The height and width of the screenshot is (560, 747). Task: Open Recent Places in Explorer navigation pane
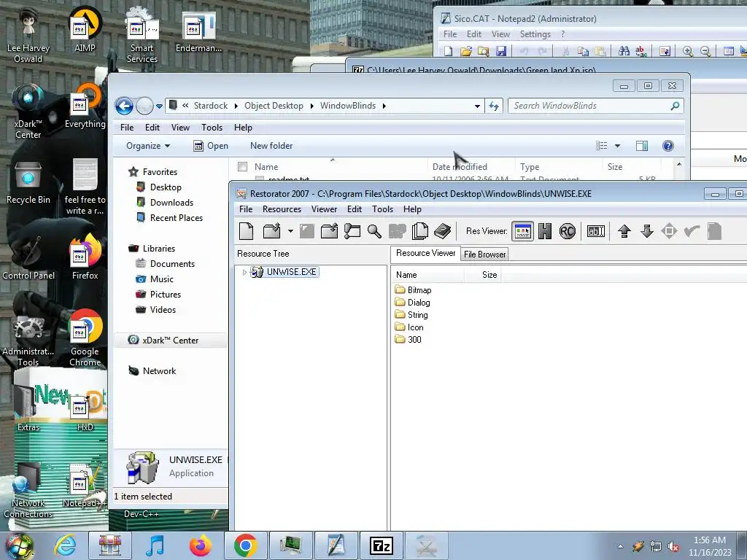[x=169, y=217]
